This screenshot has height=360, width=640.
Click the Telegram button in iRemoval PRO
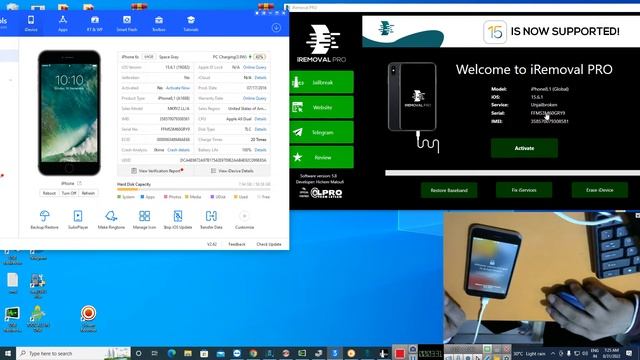click(x=322, y=132)
